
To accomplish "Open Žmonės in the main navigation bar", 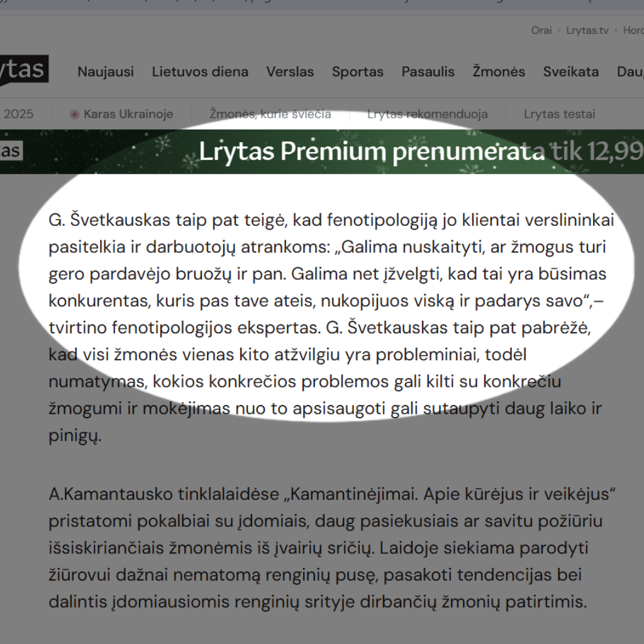I will 499,72.
